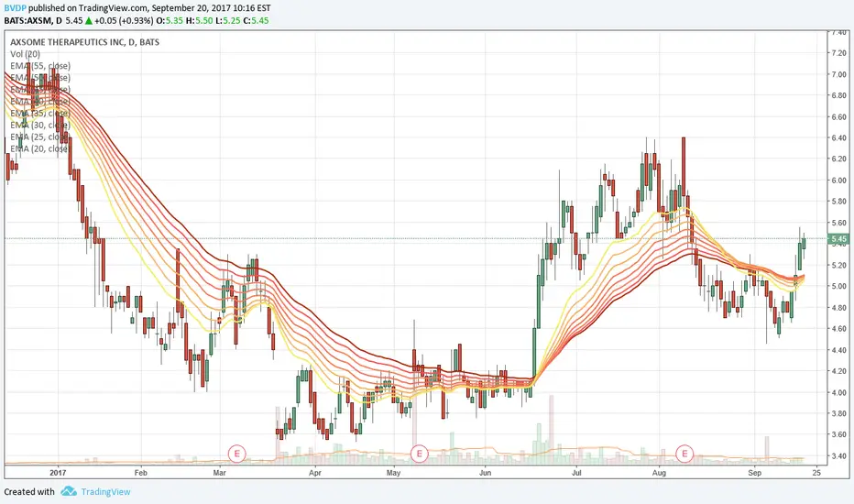Viewport: 854px width, 504px height.
Task: Click the H:5.50 high value
Action: [x=197, y=21]
